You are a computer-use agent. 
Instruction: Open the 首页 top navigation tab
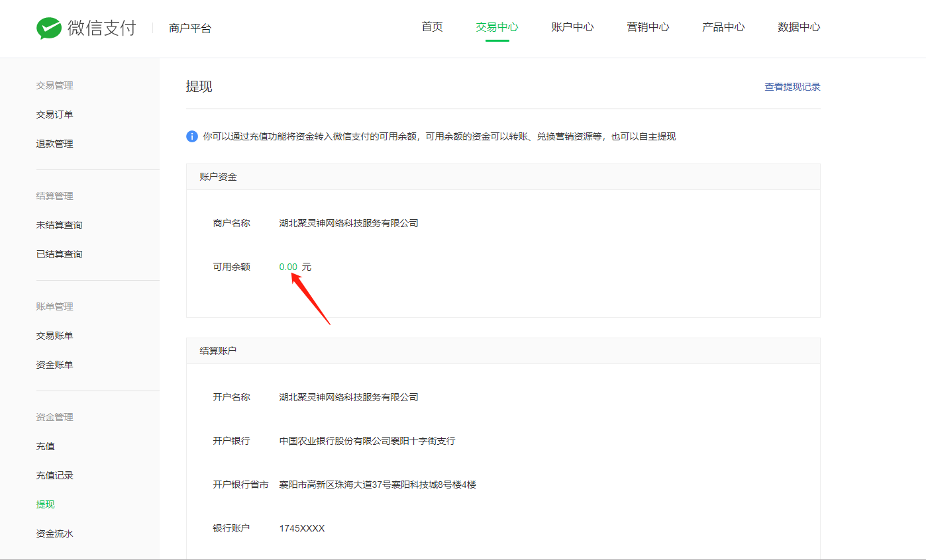(432, 27)
